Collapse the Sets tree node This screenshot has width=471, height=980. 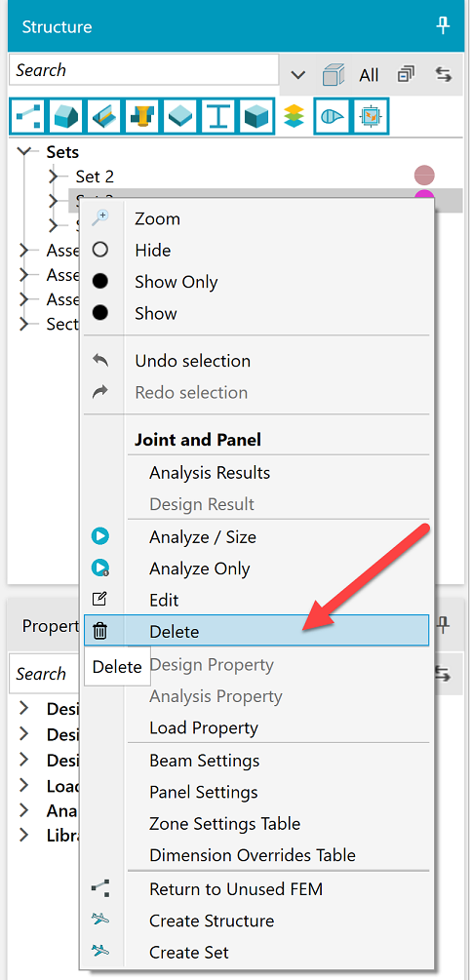coord(25,151)
